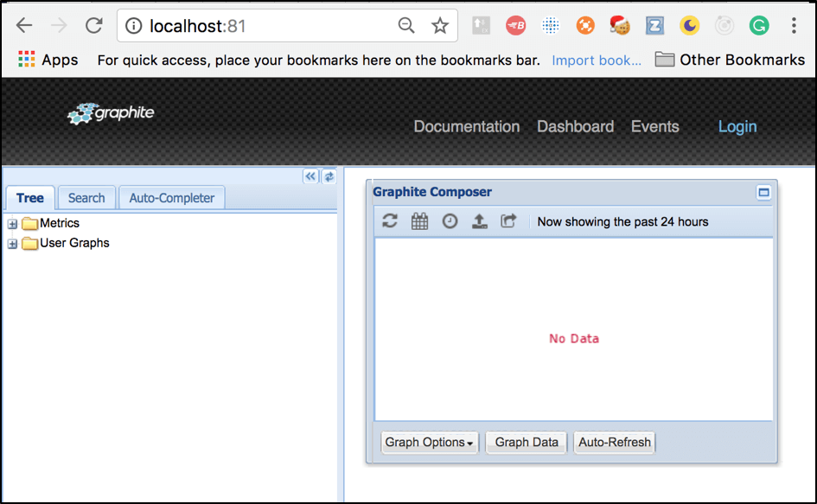Image resolution: width=817 pixels, height=504 pixels.
Task: Bookmark this page with the star icon
Action: [440, 26]
